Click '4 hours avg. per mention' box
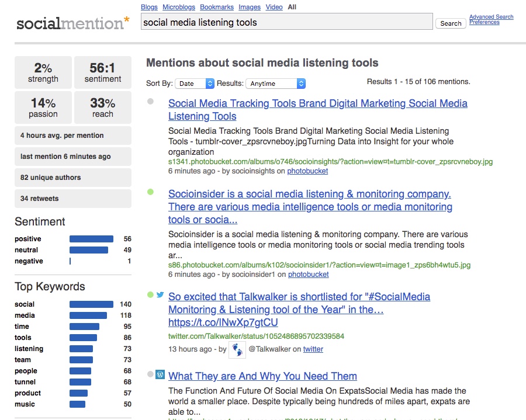526x420 pixels. 73,136
